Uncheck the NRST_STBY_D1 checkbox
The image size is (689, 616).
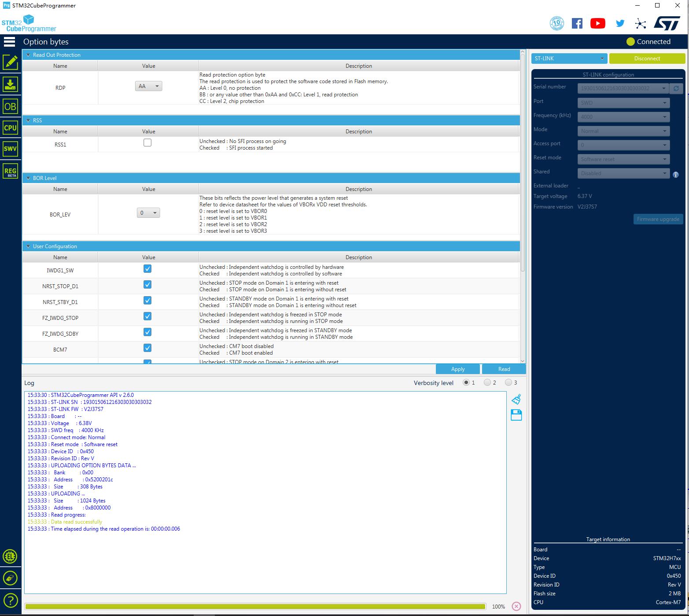point(147,301)
